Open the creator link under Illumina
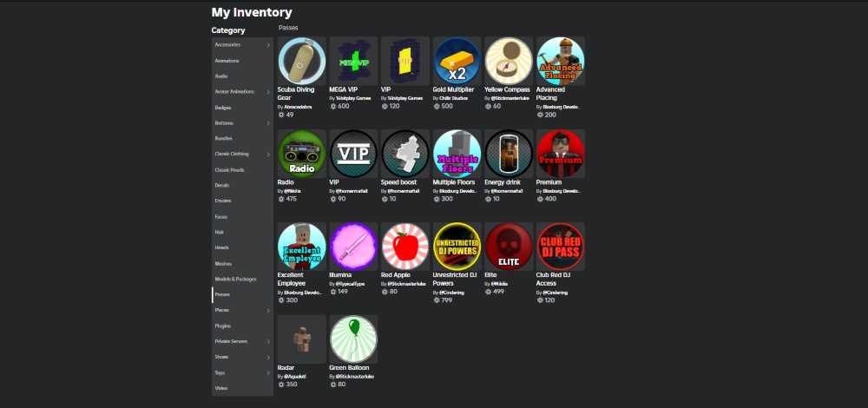 pyautogui.click(x=350, y=284)
